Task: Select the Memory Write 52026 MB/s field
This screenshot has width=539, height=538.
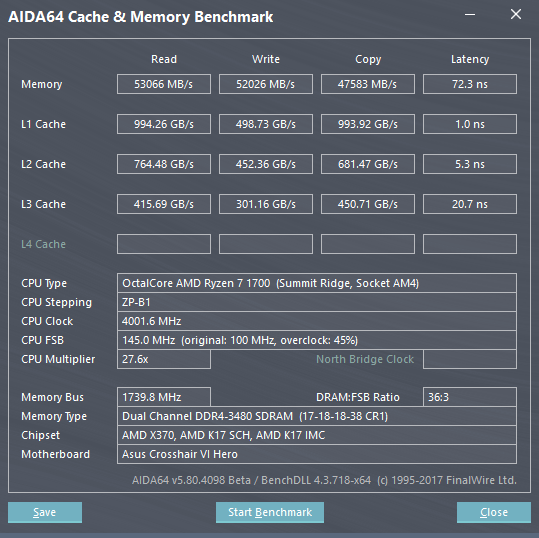Action: (266, 84)
